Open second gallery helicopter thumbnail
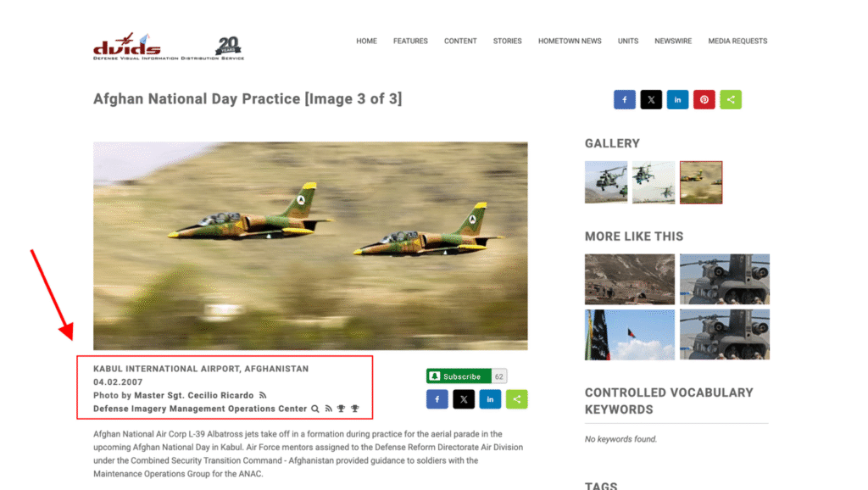The width and height of the screenshot is (868, 490). tap(654, 182)
